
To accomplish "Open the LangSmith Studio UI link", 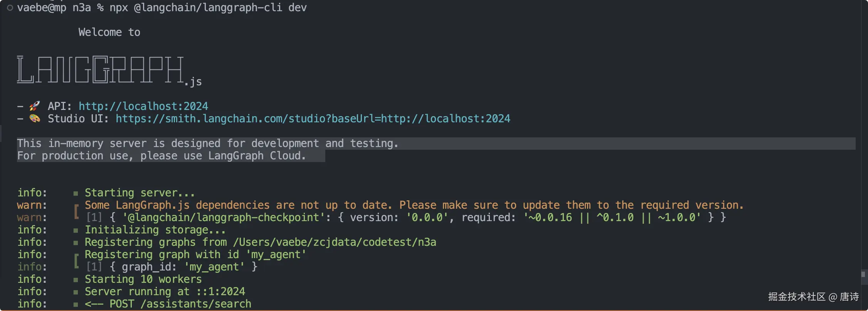I will 313,119.
